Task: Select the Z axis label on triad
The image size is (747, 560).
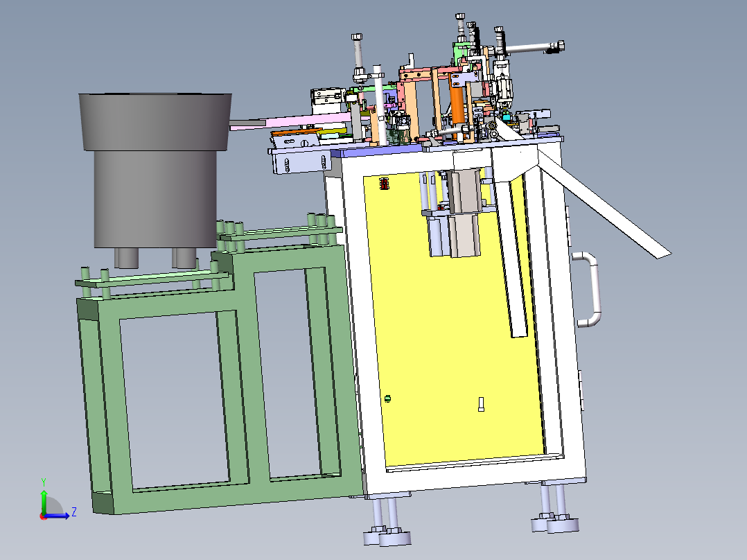Action: [x=74, y=512]
